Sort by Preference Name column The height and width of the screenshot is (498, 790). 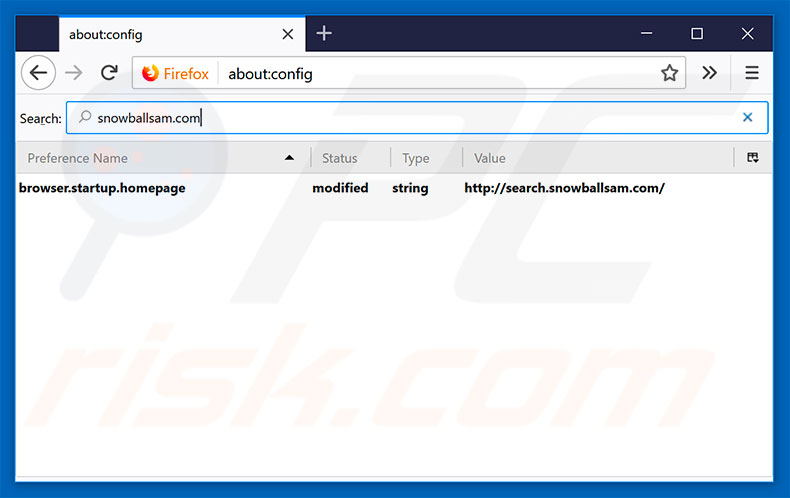point(162,158)
